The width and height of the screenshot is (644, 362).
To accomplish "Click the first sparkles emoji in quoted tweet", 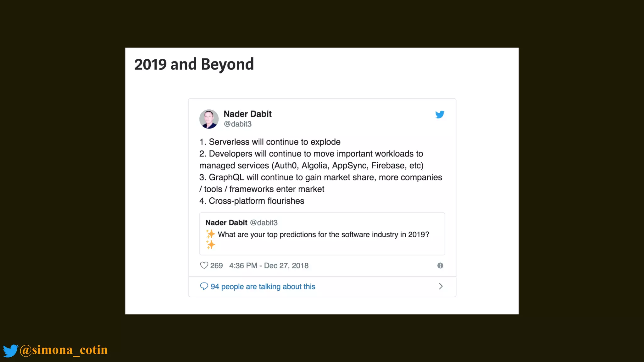I will point(210,234).
